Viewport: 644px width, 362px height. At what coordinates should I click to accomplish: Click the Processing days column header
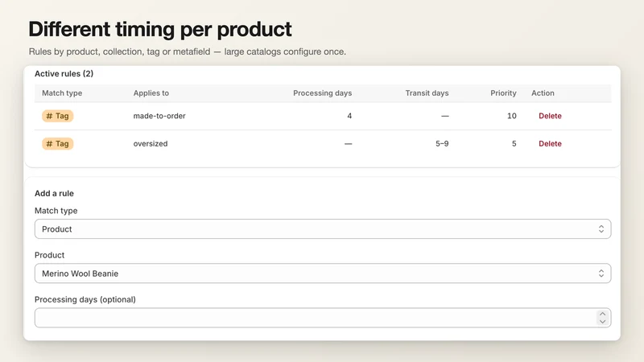pos(323,93)
